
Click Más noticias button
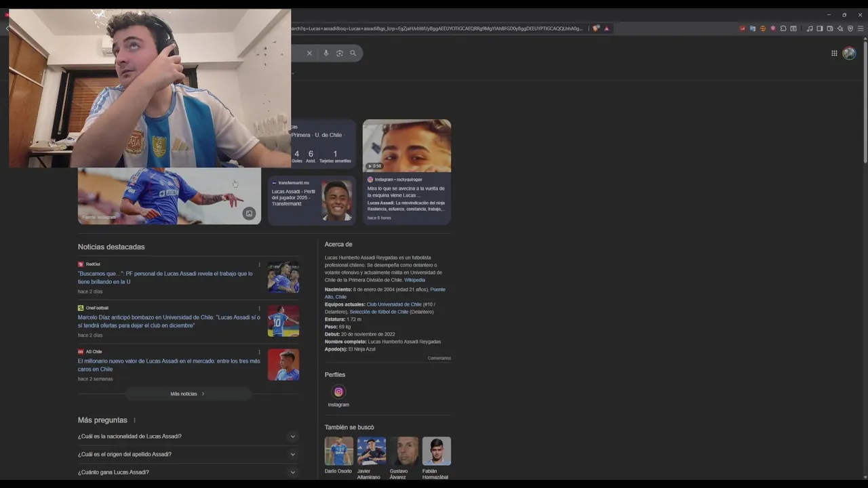tap(188, 394)
